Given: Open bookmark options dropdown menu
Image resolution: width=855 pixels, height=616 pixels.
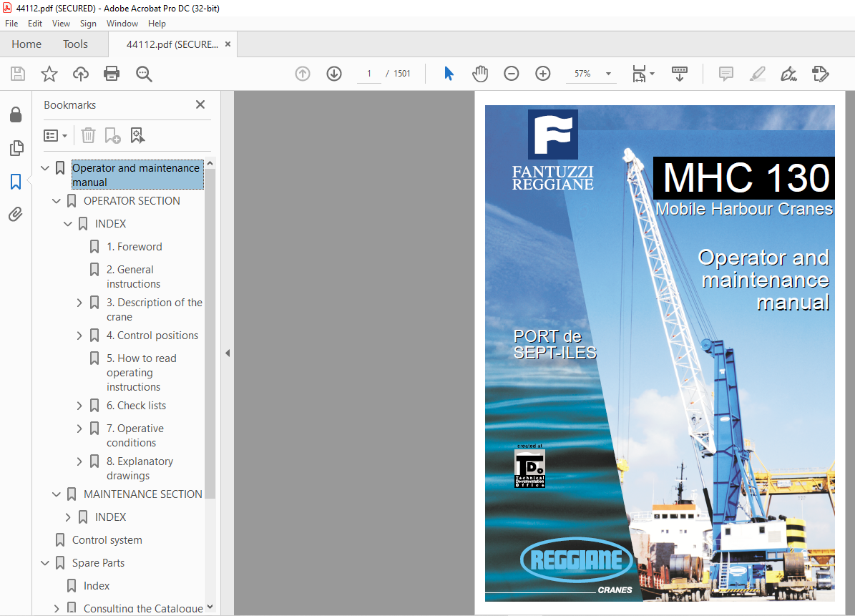Looking at the screenshot, I should pyautogui.click(x=55, y=135).
